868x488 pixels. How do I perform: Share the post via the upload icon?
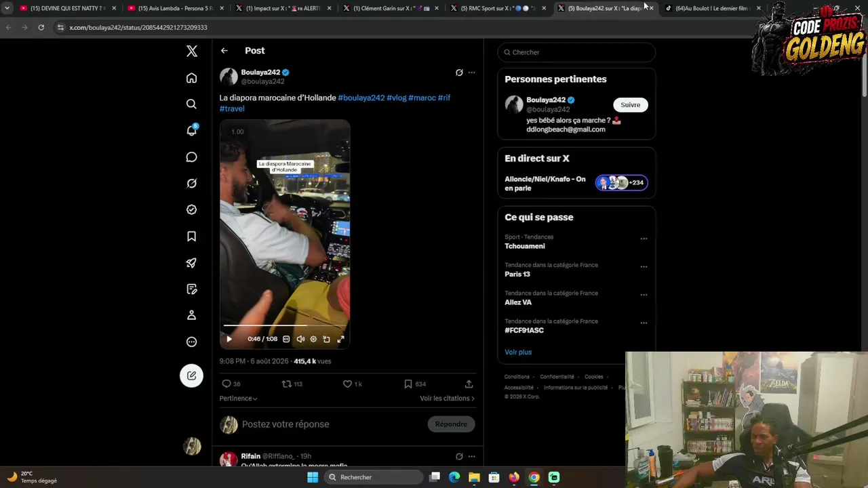(x=469, y=384)
